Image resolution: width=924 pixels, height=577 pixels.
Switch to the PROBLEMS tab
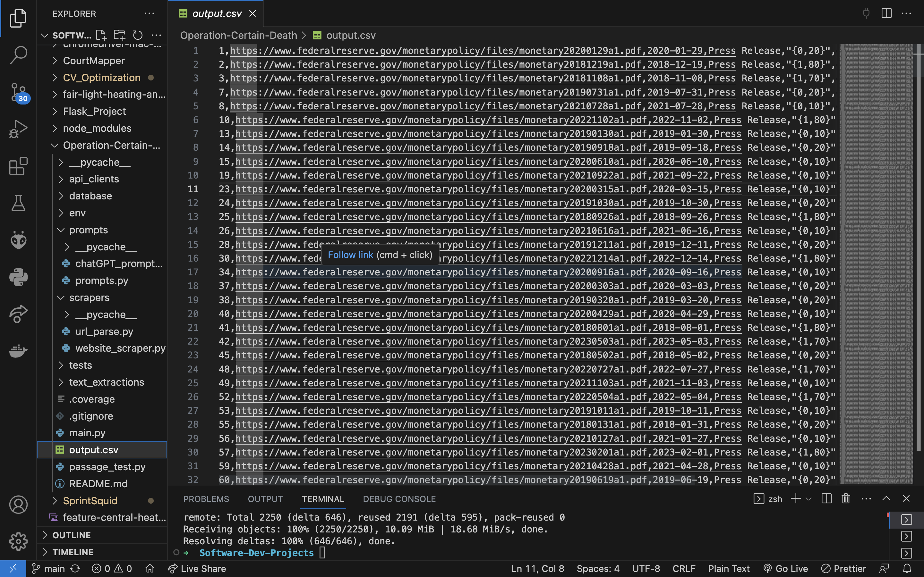point(206,499)
